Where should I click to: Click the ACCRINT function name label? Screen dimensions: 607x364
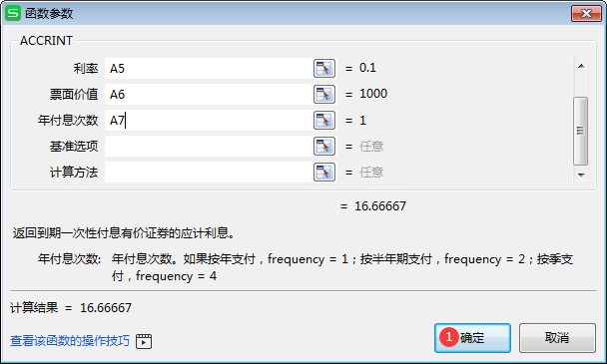46,41
